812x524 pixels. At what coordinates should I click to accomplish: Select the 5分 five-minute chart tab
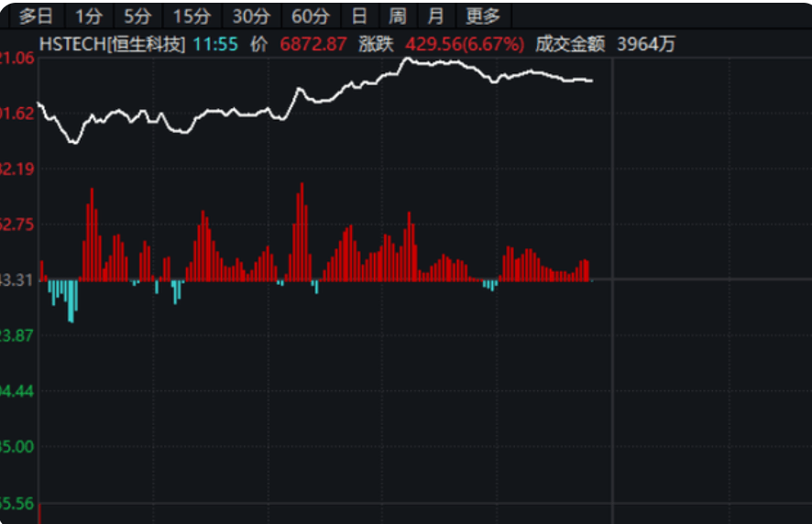click(137, 16)
